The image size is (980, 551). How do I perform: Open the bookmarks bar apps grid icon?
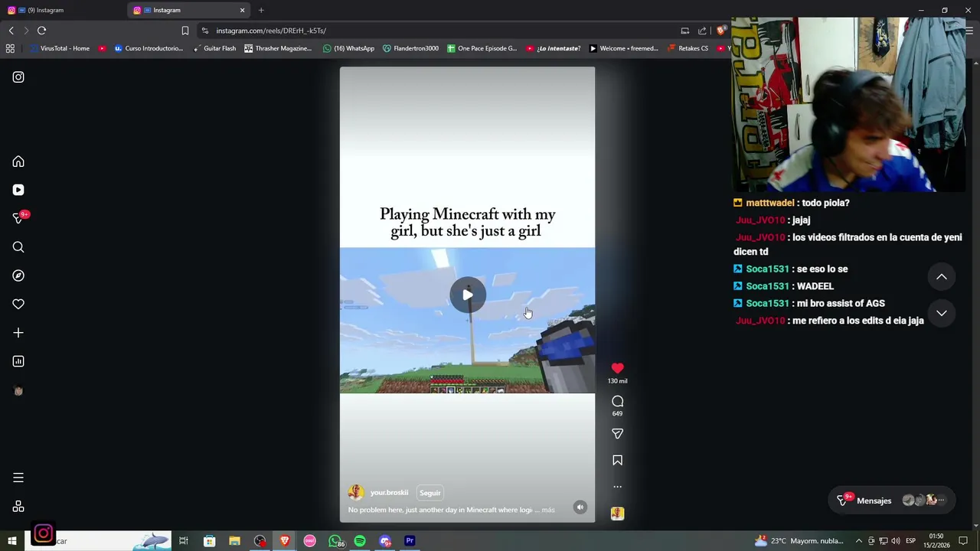point(10,48)
